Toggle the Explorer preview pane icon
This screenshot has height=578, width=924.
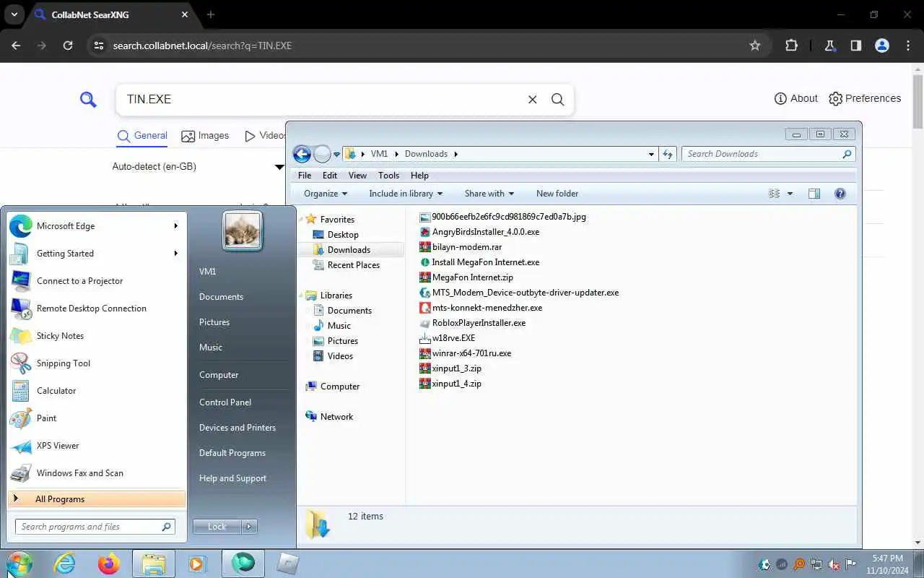click(x=814, y=194)
